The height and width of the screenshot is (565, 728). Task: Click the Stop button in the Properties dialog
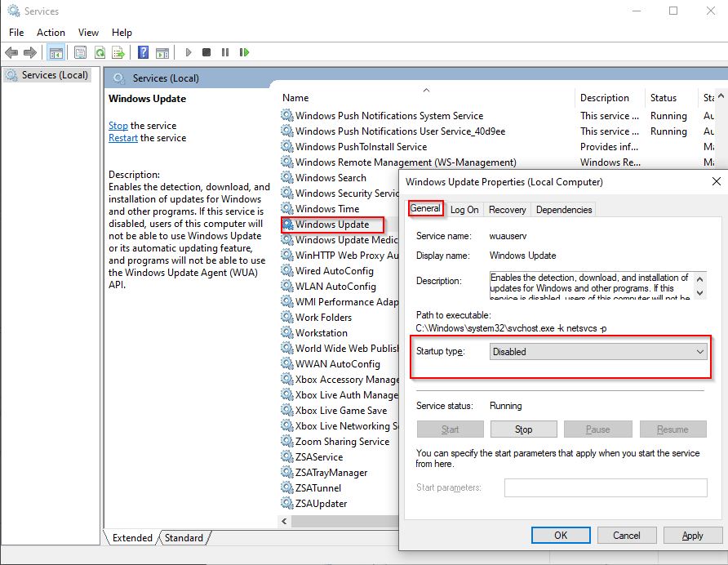pyautogui.click(x=523, y=429)
